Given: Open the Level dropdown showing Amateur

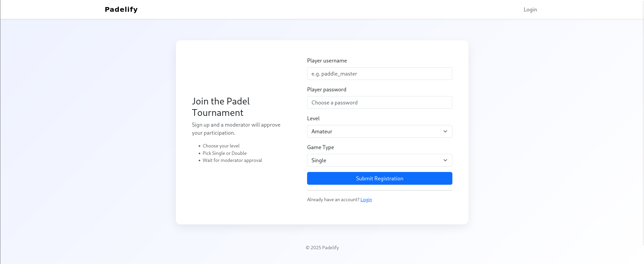Looking at the screenshot, I should pos(380,131).
